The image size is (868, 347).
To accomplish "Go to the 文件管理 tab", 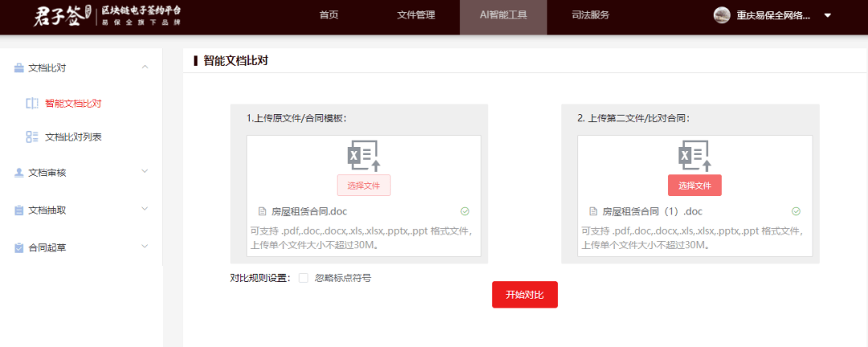I will 416,15.
